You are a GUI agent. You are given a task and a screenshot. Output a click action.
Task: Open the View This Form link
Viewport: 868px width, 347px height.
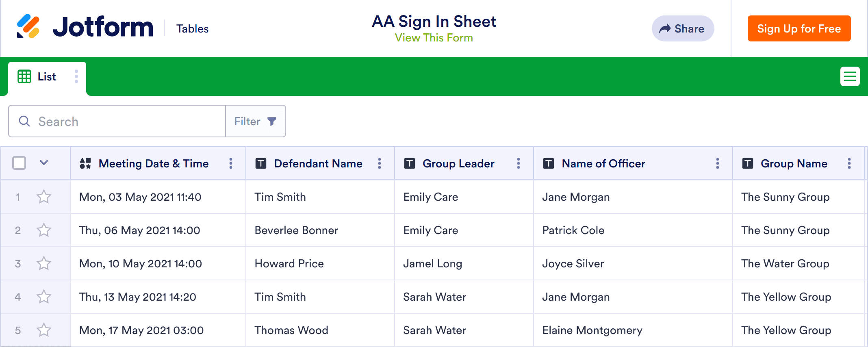[434, 38]
